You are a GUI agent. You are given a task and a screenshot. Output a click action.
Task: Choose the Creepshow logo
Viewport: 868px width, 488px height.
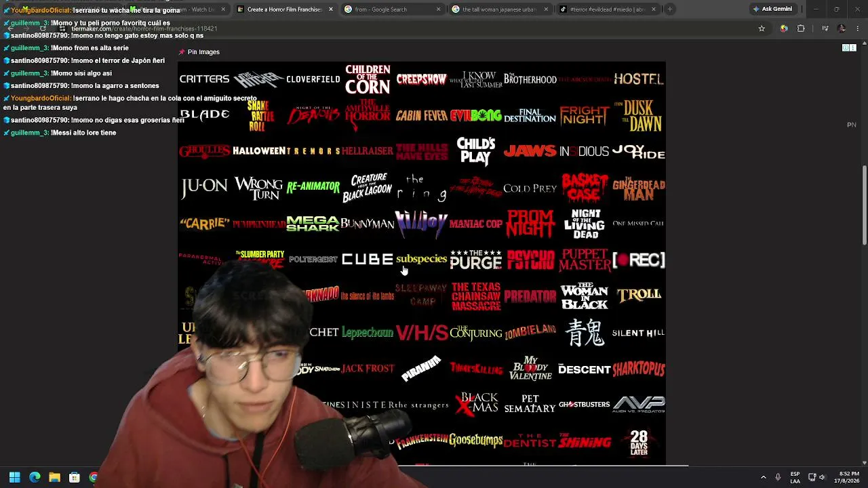[422, 79]
